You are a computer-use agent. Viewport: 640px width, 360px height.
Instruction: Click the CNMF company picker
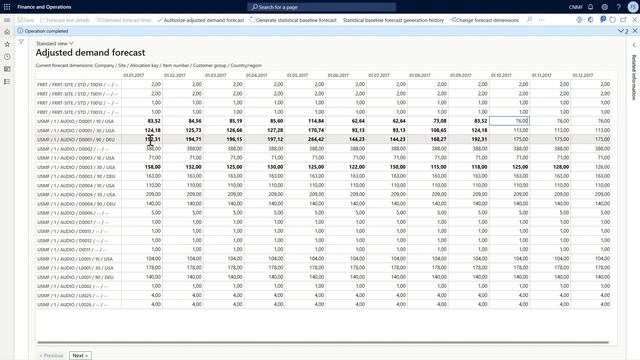[x=576, y=7]
